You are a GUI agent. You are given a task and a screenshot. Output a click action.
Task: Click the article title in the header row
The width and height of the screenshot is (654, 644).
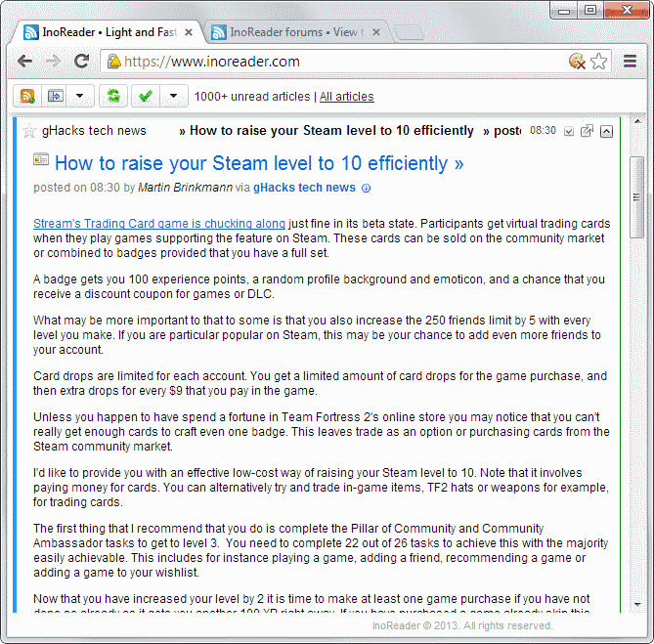click(x=331, y=131)
